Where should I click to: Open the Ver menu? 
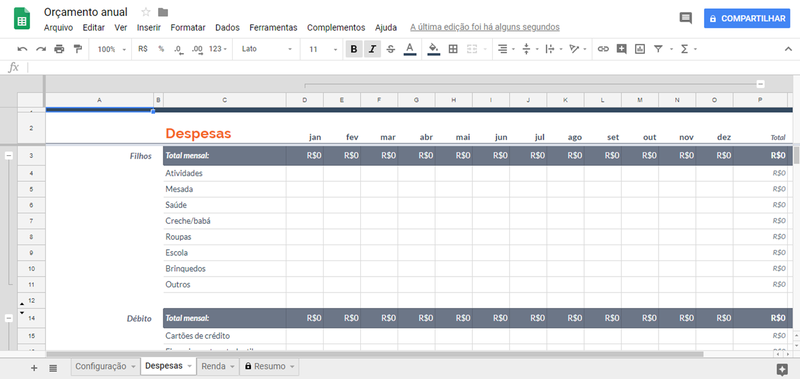coord(121,28)
